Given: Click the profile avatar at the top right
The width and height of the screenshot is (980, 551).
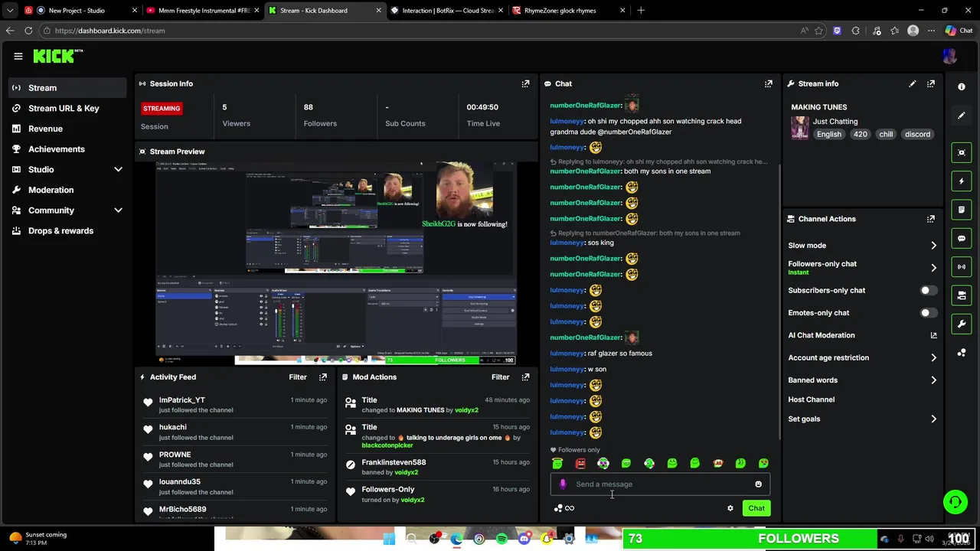Looking at the screenshot, I should coord(949,56).
